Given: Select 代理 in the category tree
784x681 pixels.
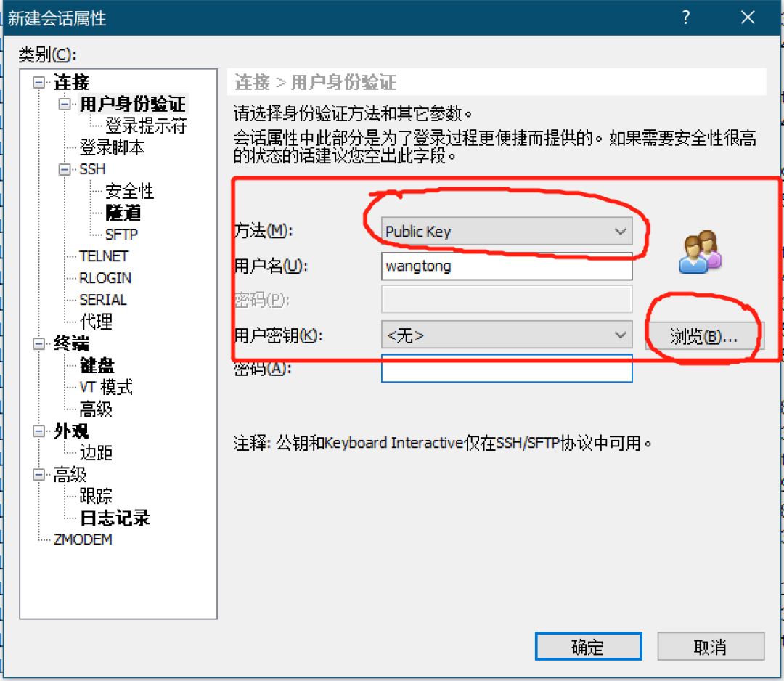Looking at the screenshot, I should [x=96, y=322].
